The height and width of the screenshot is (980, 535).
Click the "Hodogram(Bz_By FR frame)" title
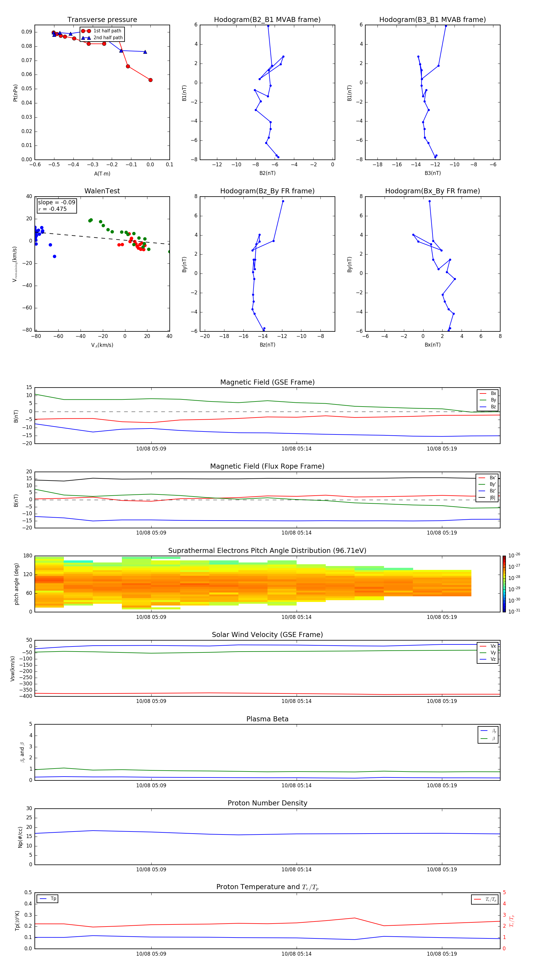pyautogui.click(x=267, y=191)
